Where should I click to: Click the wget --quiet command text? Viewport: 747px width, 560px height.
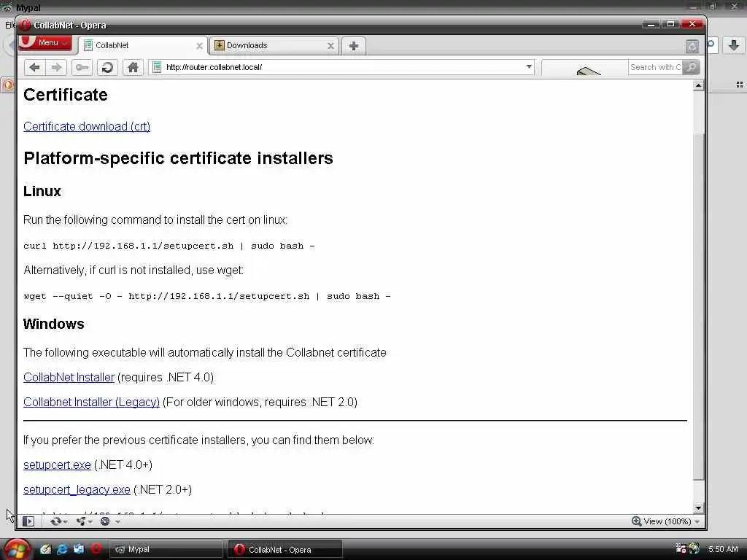[206, 296]
